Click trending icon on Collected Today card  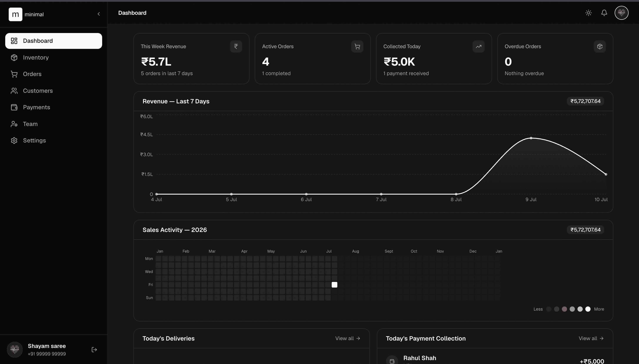click(478, 46)
